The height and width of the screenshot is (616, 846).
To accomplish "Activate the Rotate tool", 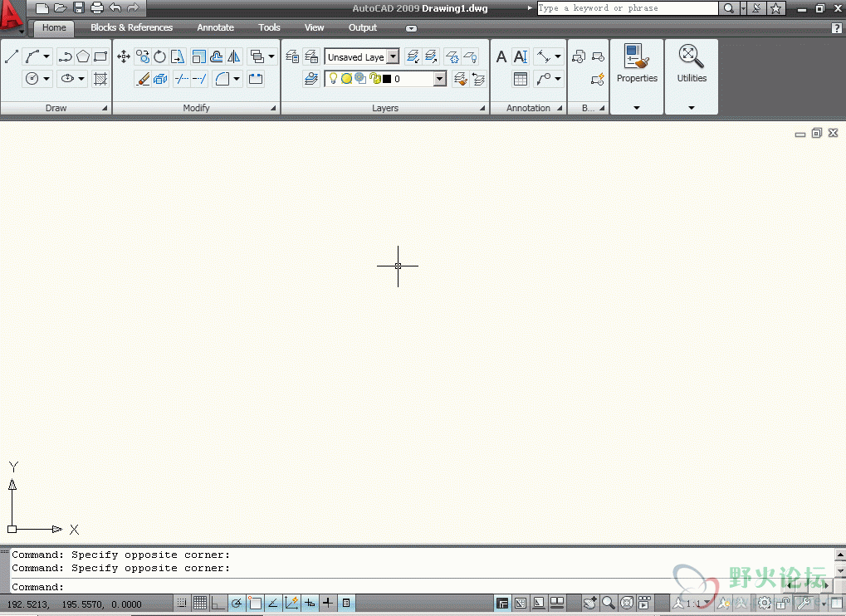I will click(159, 56).
